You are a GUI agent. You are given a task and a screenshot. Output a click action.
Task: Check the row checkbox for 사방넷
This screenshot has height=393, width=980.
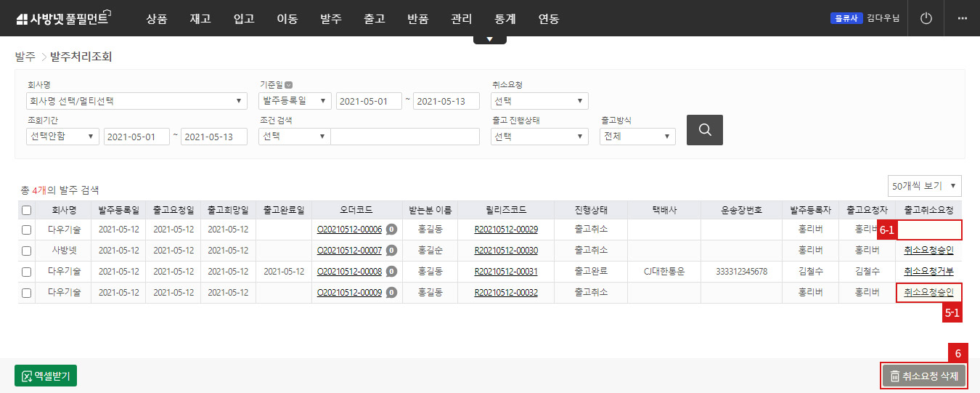coord(27,251)
